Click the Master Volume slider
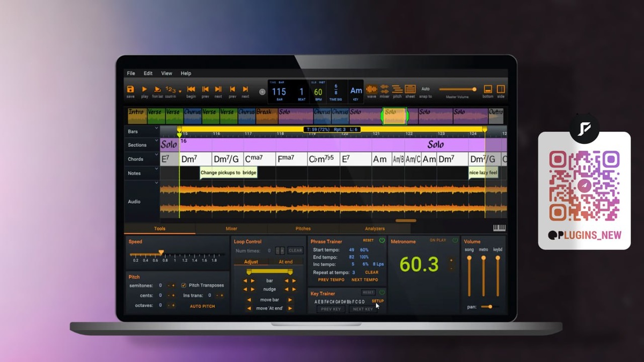 coord(458,90)
